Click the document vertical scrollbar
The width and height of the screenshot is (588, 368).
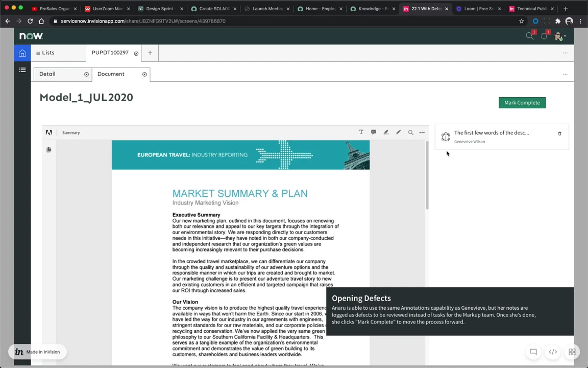tap(427, 175)
